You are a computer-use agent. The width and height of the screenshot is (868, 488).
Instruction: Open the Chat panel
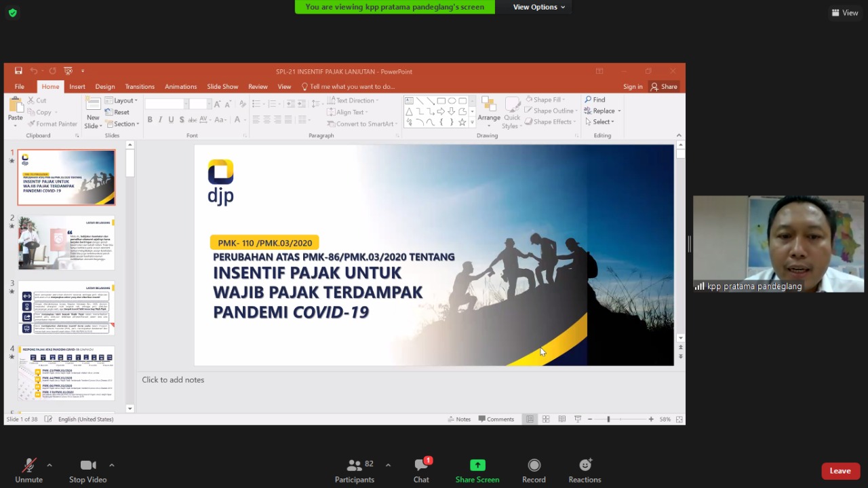tap(421, 466)
